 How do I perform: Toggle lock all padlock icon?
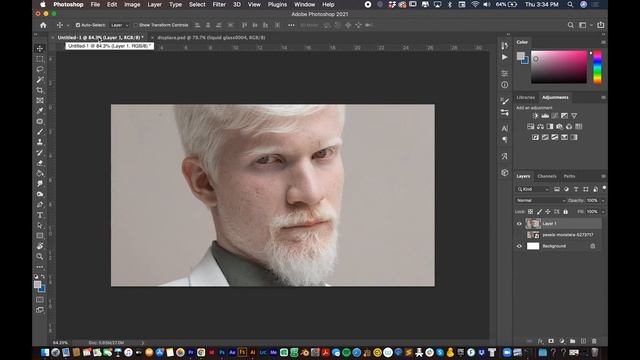tap(565, 212)
